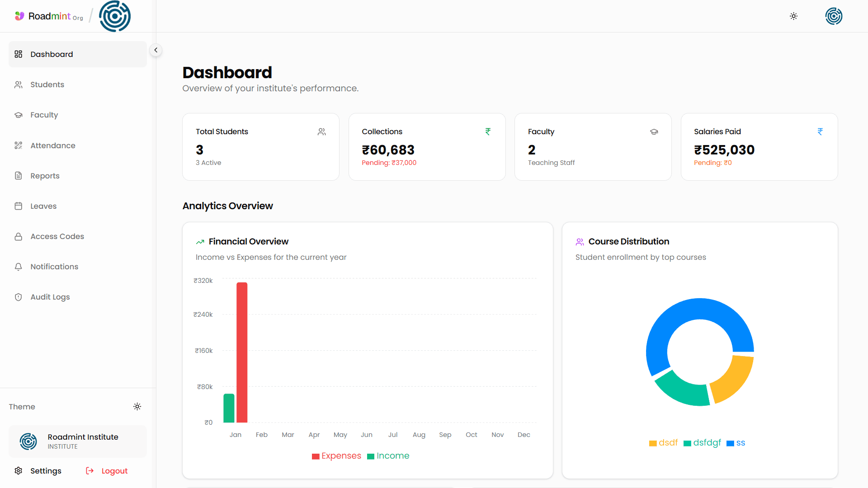The width and height of the screenshot is (868, 488).
Task: Collapse the sidebar with chevron arrow
Action: click(156, 50)
